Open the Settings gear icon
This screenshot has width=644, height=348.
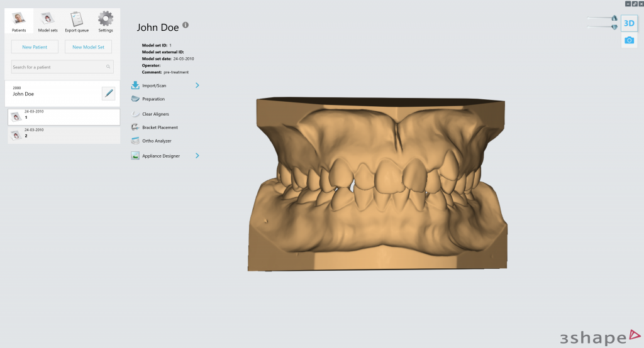[x=106, y=19]
